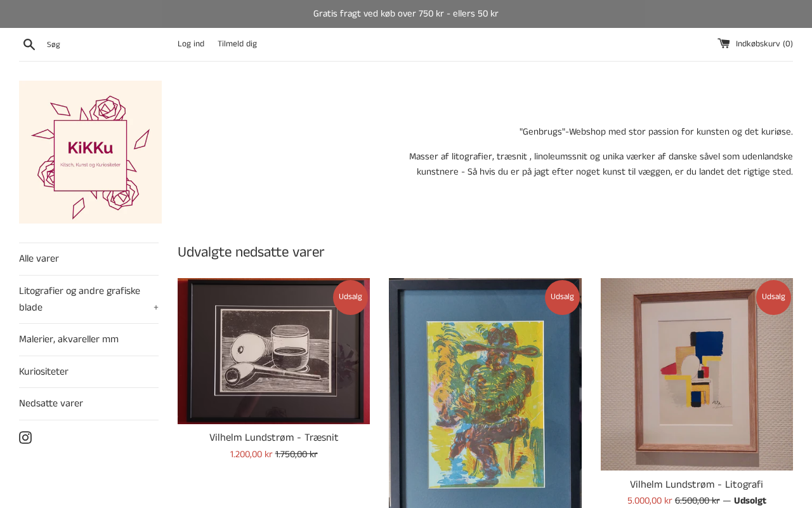Viewport: 812px width, 508px height.
Task: Click the Log ind link
Action: click(x=191, y=44)
